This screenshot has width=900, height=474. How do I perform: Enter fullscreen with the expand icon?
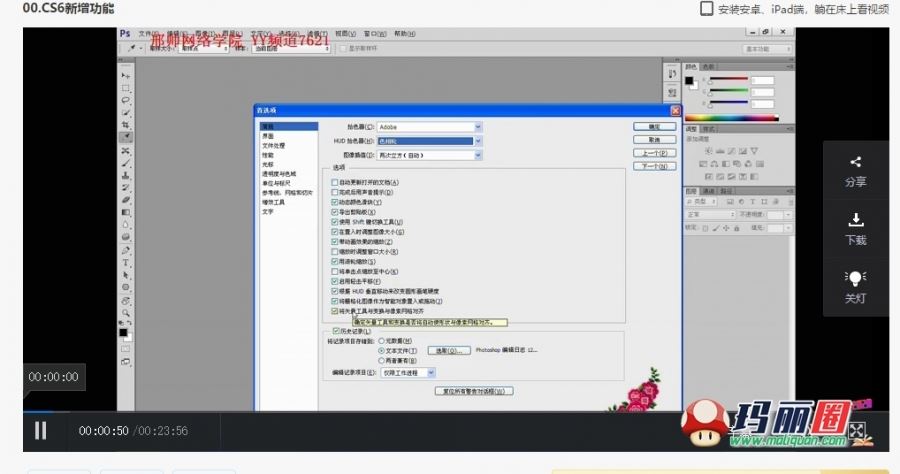(856, 430)
